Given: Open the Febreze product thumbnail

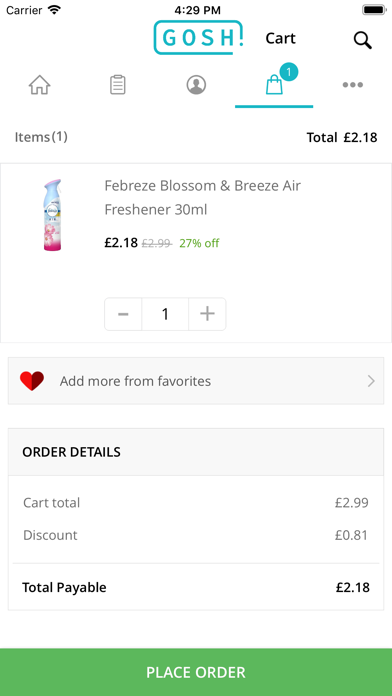Looking at the screenshot, I should pyautogui.click(x=52, y=215).
